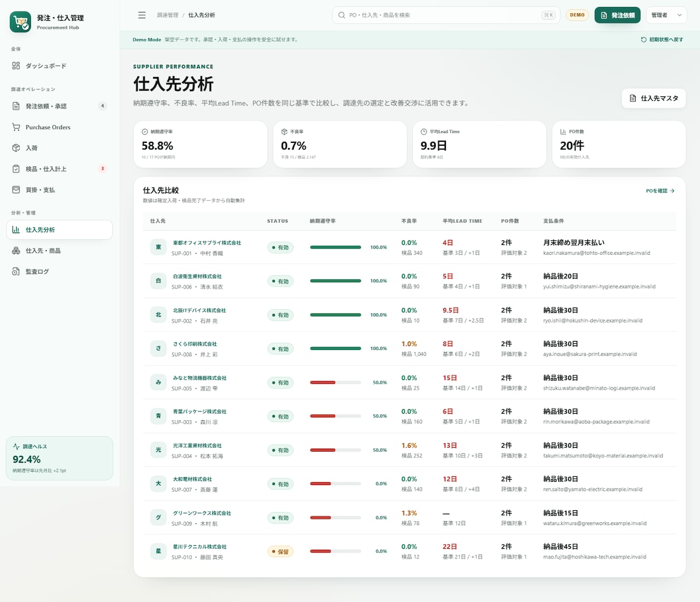Click the 検品・仕入計上 count badge 3
The height and width of the screenshot is (602, 700).
[103, 169]
